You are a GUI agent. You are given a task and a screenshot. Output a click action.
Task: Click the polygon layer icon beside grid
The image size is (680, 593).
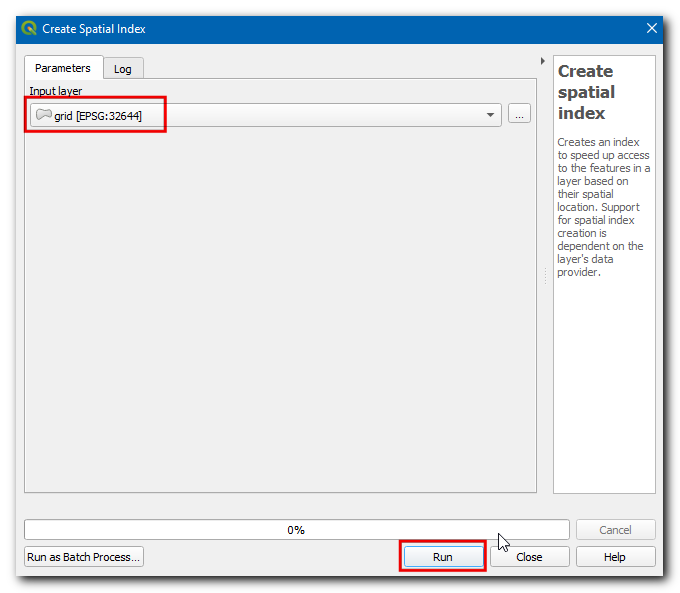pyautogui.click(x=43, y=116)
